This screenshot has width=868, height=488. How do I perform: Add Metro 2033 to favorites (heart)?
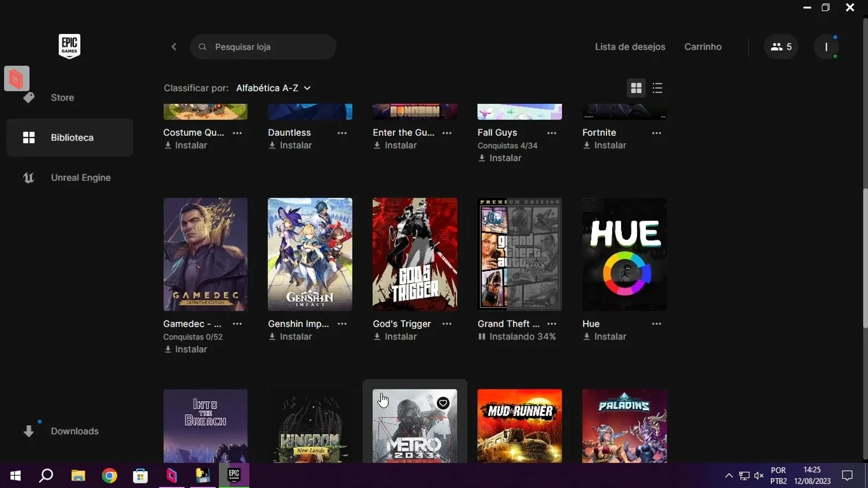[443, 403]
